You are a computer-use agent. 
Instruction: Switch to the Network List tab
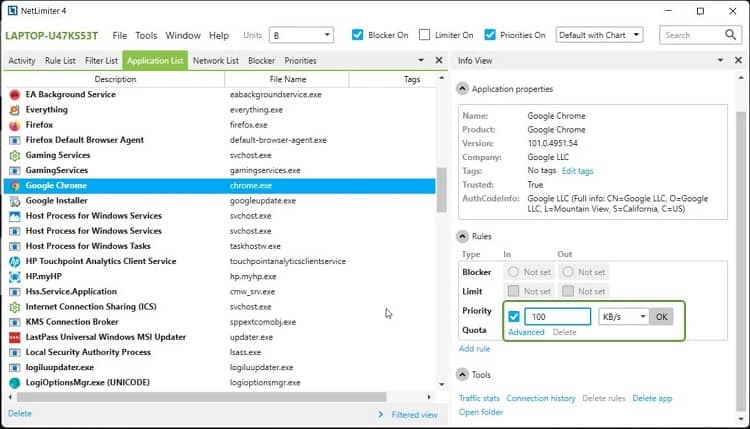[x=215, y=61]
